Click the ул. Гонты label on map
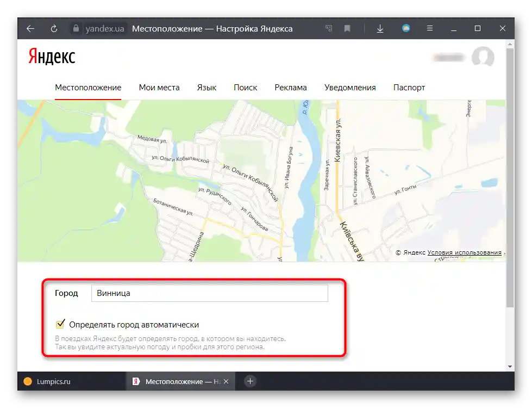 click(x=405, y=189)
